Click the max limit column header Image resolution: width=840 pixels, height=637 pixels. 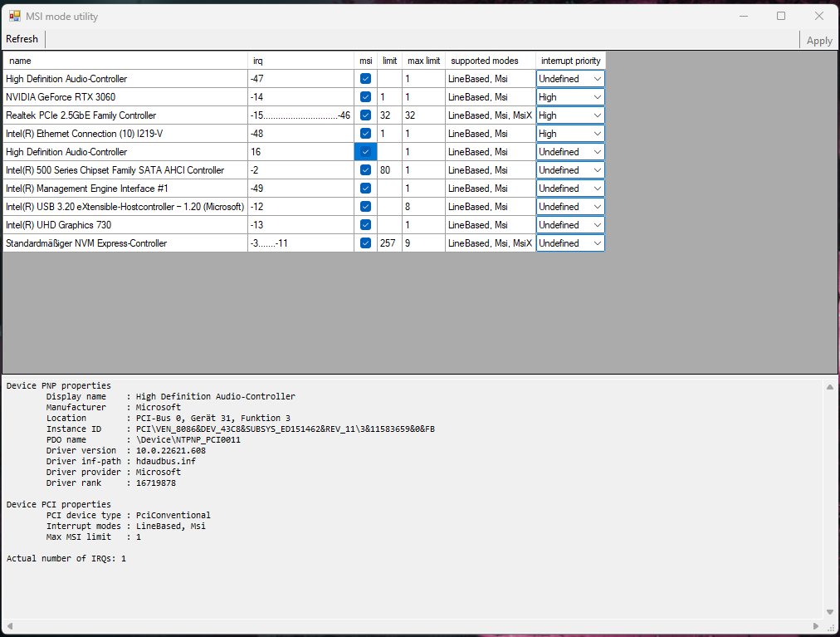[x=423, y=61]
